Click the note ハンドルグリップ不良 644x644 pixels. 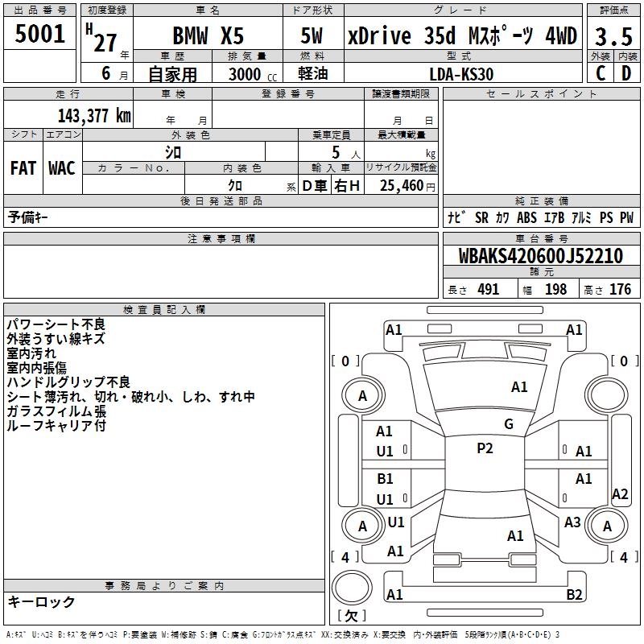pyautogui.click(x=68, y=382)
